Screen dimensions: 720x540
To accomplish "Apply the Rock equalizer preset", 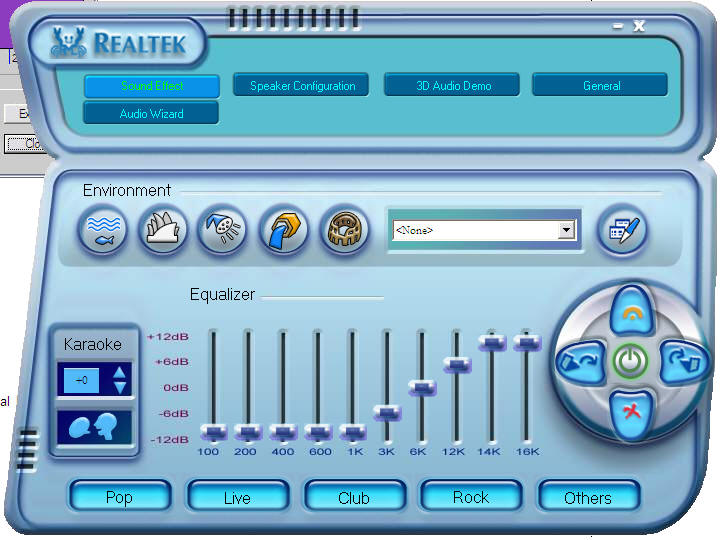I will pyautogui.click(x=472, y=497).
